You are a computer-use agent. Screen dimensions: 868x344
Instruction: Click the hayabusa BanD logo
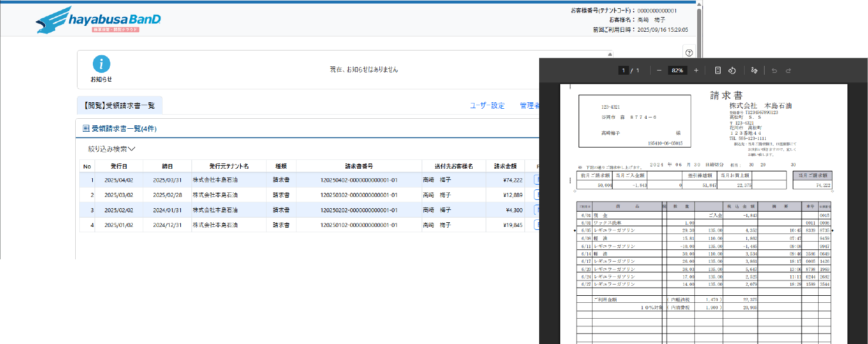(x=99, y=20)
